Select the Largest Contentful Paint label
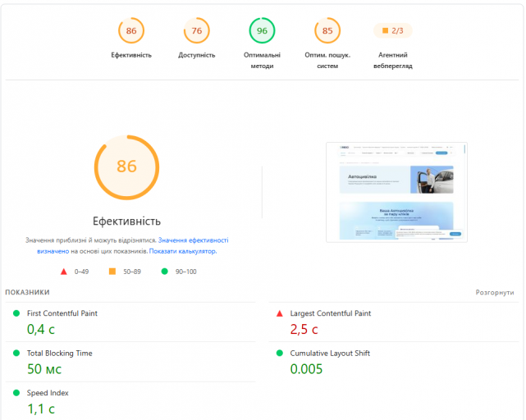Viewport: 526px width, 420px height. click(331, 313)
